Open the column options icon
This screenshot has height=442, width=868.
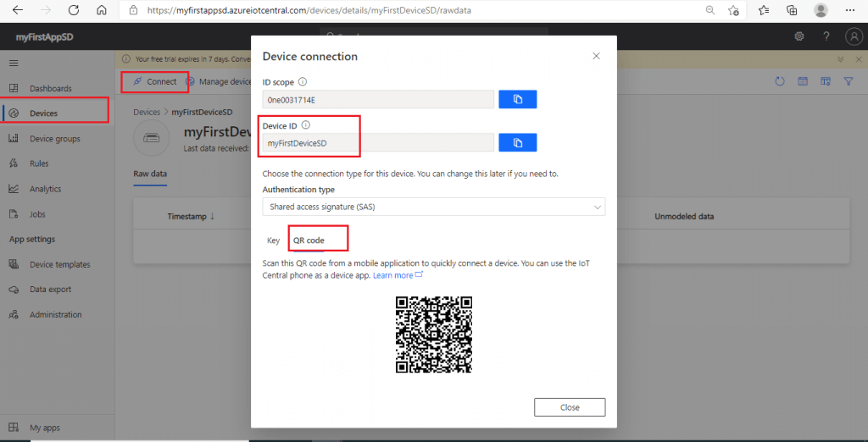pos(826,82)
